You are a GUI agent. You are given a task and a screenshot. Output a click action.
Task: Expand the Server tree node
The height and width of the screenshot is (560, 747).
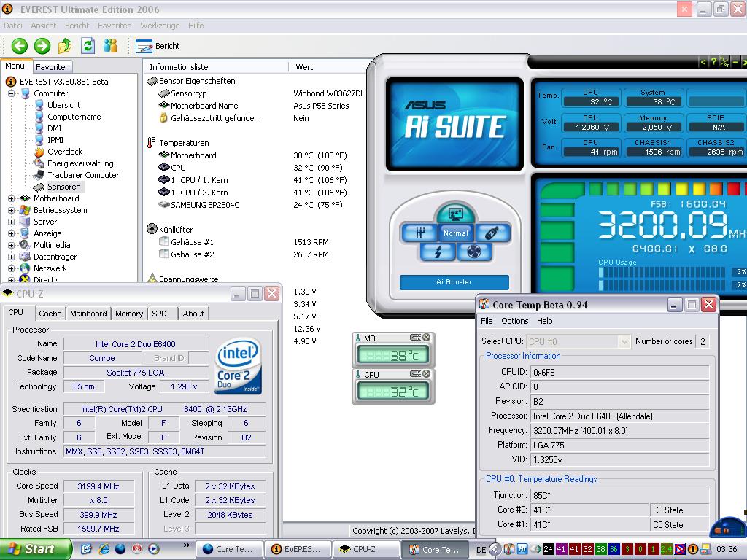(12, 222)
